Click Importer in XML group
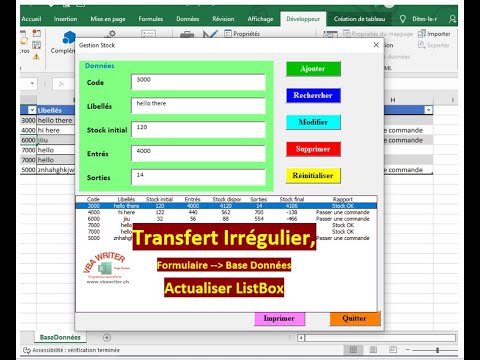Screen dimensions: 480x360 tap(434, 34)
